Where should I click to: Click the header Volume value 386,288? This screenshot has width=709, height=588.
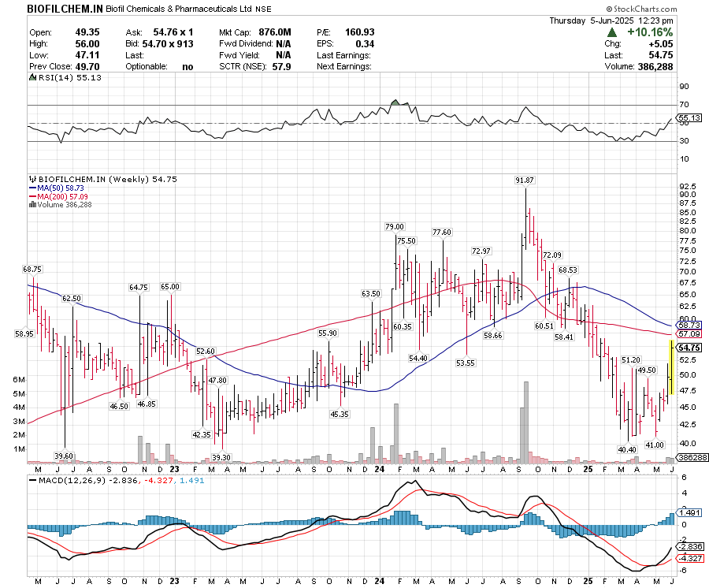[655, 66]
